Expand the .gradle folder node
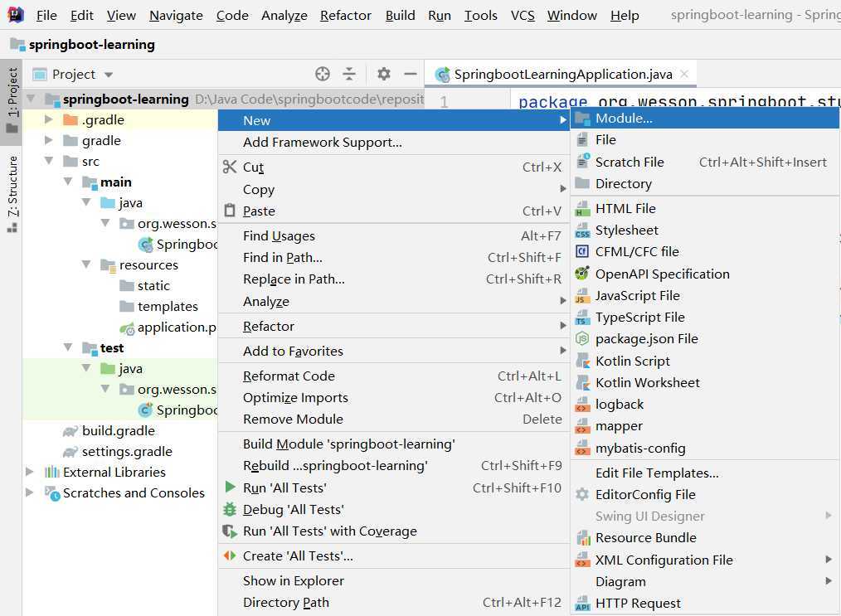The image size is (841, 616). coord(49,120)
